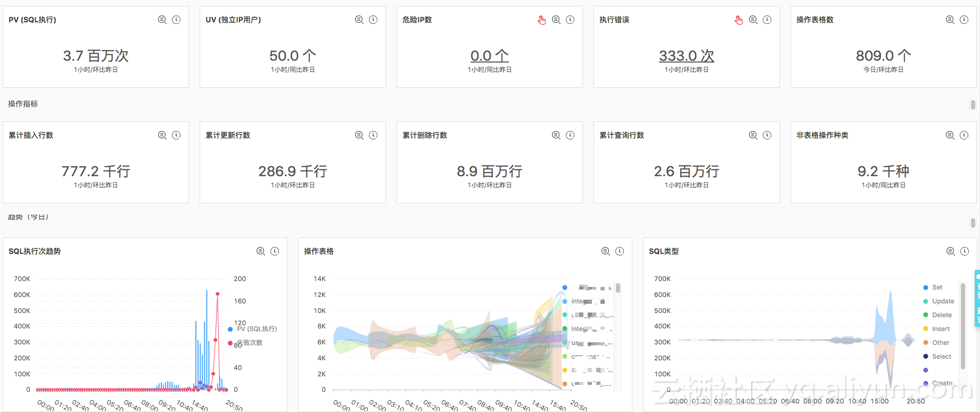The image size is (980, 412).
Task: Open the clock icon on 非表格操作种类 card
Action: coord(964,135)
